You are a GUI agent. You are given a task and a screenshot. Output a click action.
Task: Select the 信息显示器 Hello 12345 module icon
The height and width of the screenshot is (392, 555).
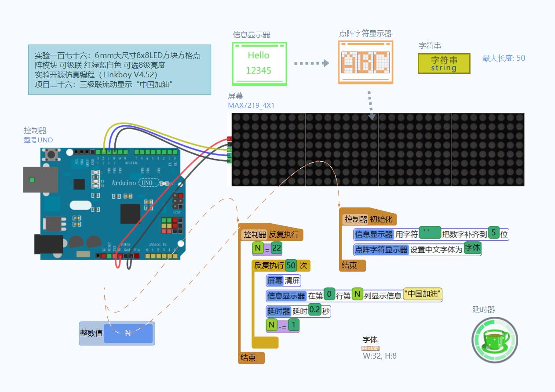click(x=259, y=64)
